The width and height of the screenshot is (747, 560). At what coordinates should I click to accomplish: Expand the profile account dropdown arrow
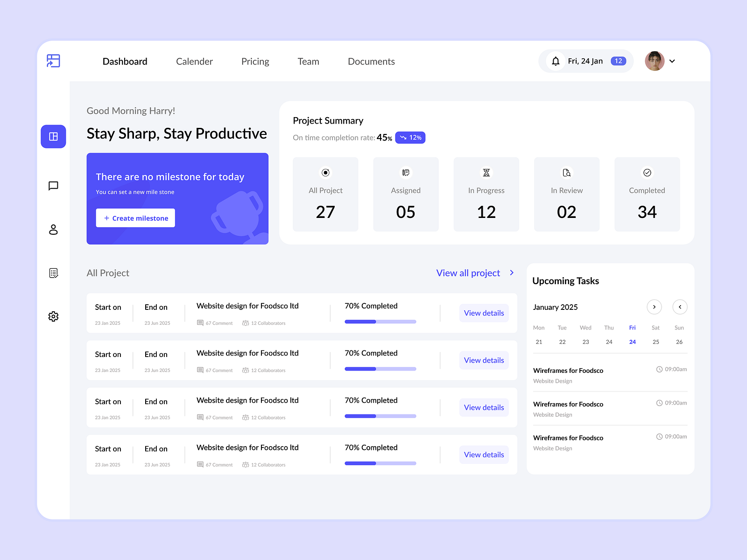(x=672, y=61)
